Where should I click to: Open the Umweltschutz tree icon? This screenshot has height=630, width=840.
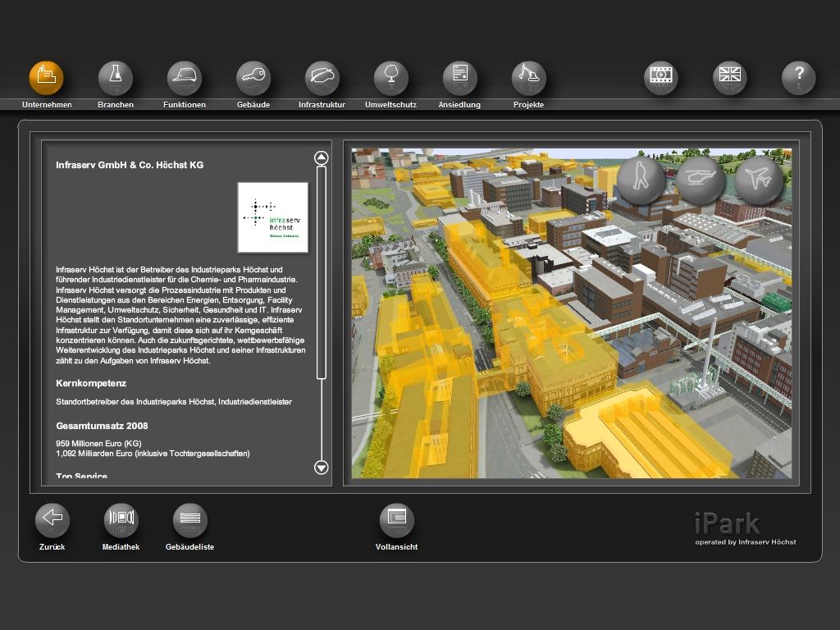pos(391,78)
